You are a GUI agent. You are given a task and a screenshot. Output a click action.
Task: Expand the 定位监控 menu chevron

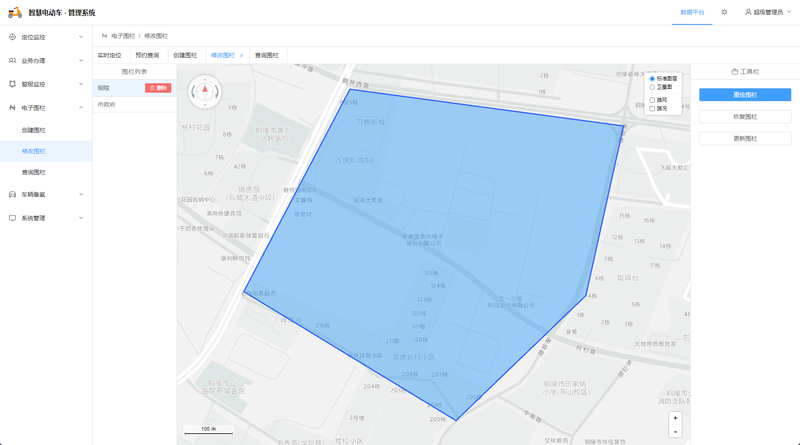pyautogui.click(x=81, y=37)
